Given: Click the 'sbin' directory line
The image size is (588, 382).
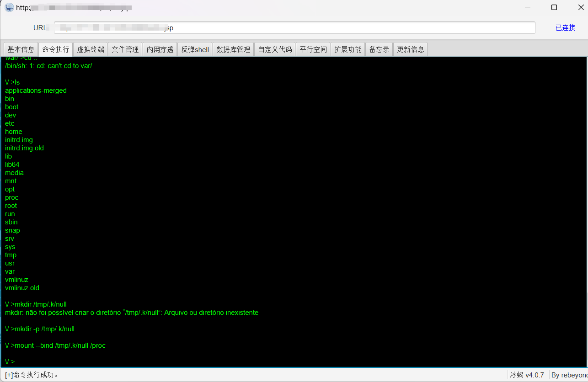Looking at the screenshot, I should click(x=11, y=222).
